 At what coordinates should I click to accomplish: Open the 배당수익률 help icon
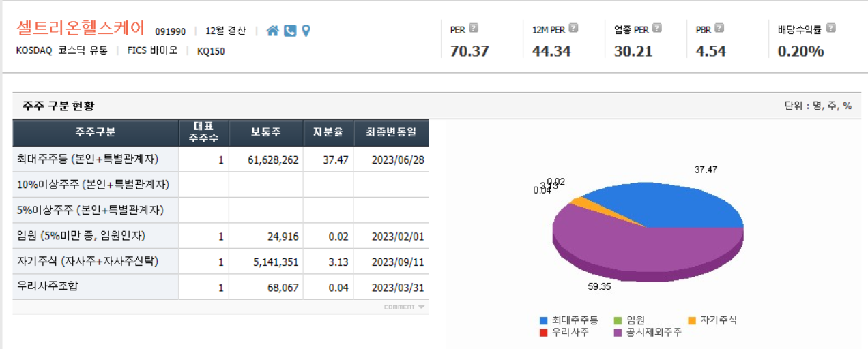tap(831, 29)
